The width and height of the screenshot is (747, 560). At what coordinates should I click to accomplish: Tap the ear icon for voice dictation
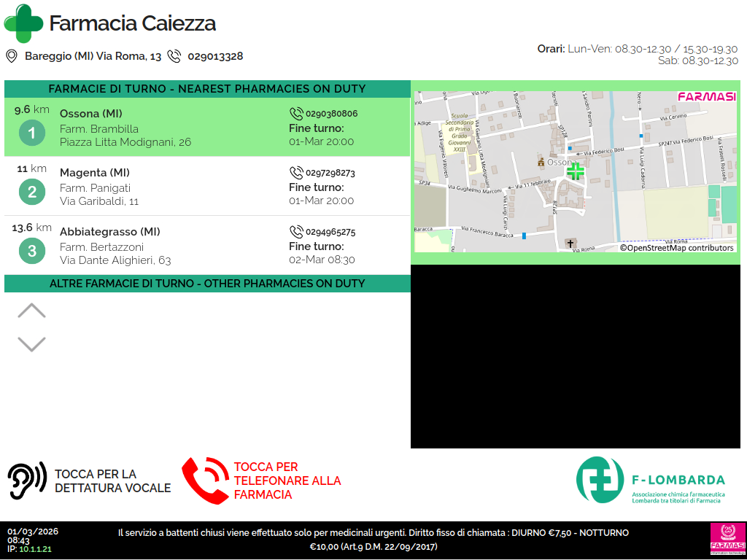coord(27,481)
